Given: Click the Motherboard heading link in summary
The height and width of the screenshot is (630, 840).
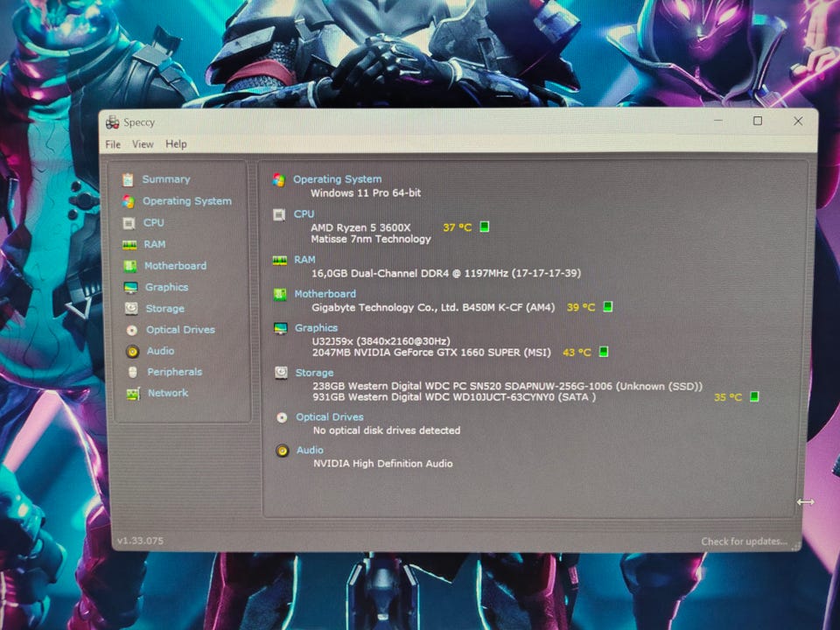Looking at the screenshot, I should pyautogui.click(x=325, y=294).
